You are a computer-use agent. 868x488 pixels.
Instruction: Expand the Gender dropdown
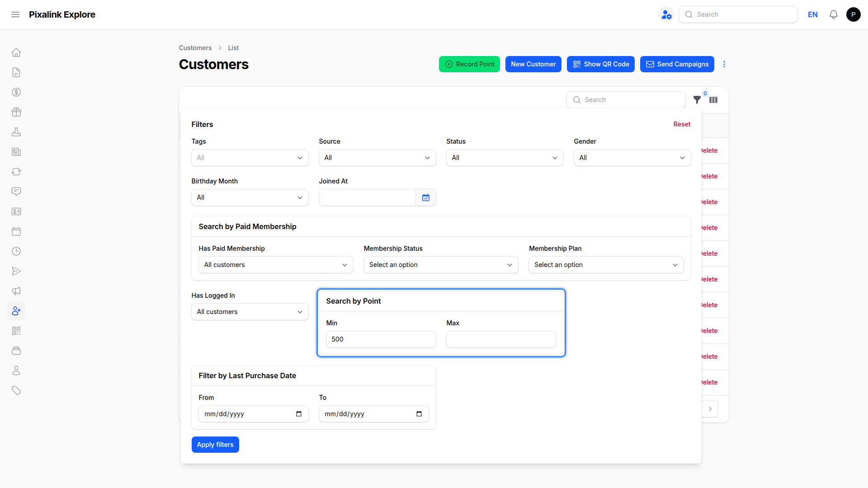click(632, 158)
